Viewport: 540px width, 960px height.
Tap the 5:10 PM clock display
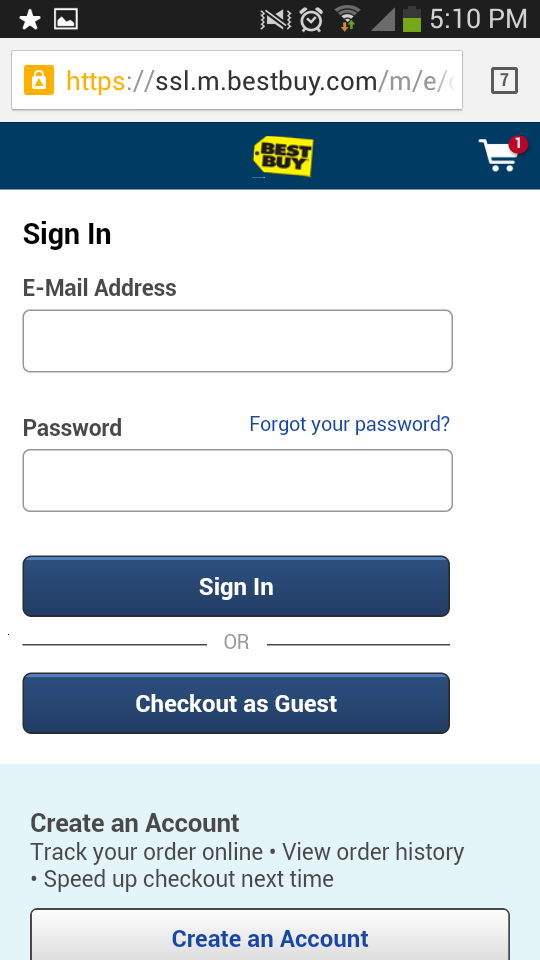pyautogui.click(x=478, y=19)
